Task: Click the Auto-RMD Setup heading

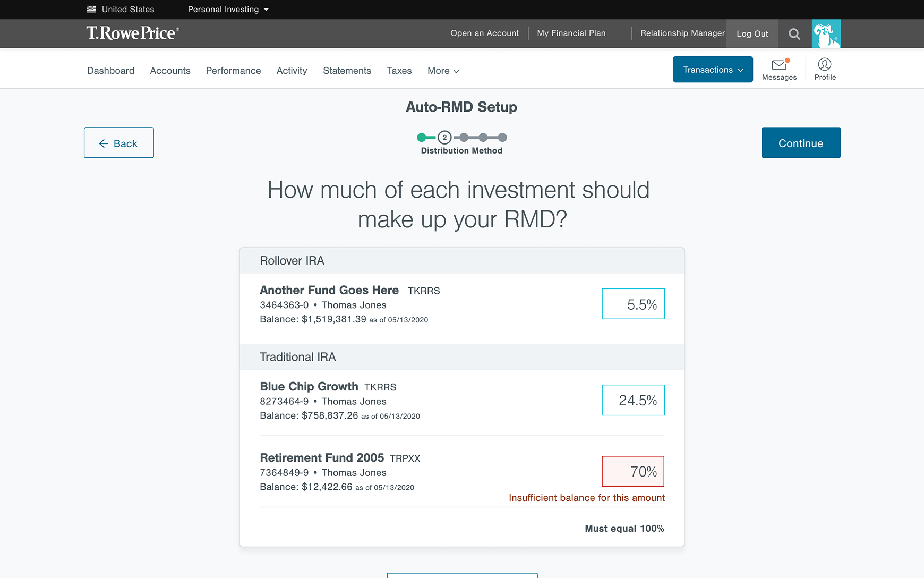Action: 461,107
